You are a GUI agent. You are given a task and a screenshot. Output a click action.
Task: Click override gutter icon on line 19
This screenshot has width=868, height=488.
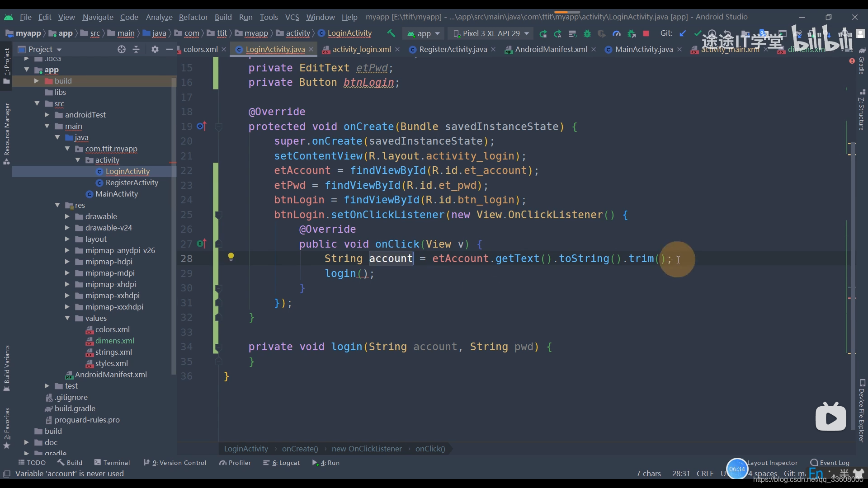pyautogui.click(x=202, y=127)
